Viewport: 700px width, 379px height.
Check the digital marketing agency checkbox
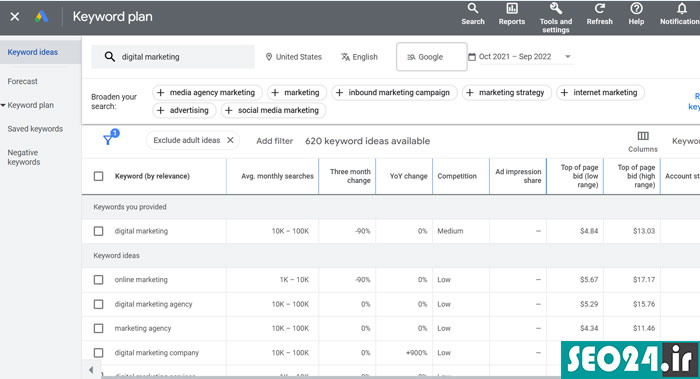click(x=99, y=304)
